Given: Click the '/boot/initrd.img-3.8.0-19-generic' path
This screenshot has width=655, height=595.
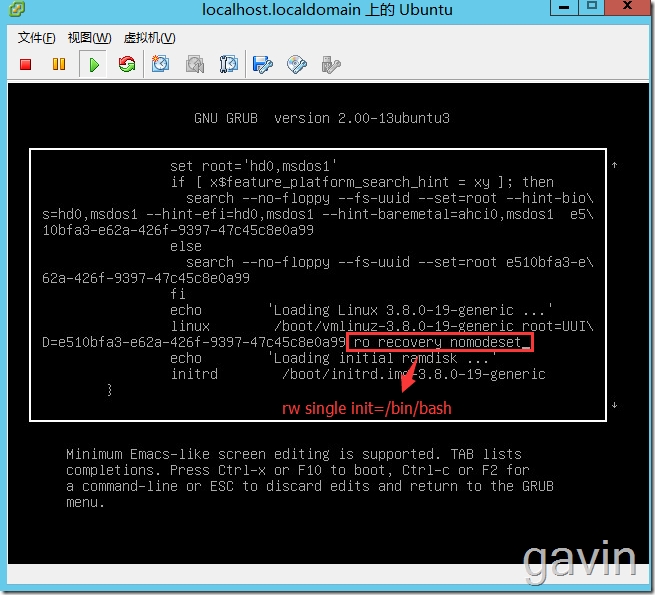Looking at the screenshot, I should coord(414,374).
